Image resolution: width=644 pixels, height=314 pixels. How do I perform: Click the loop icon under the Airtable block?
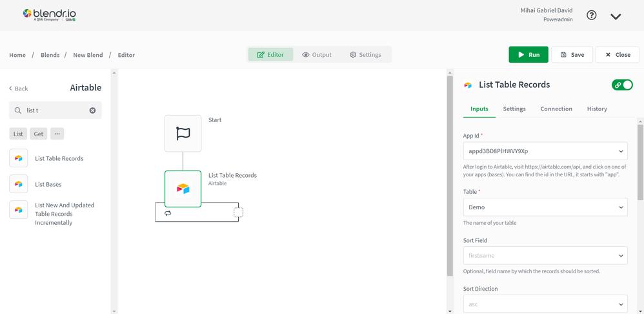(x=168, y=213)
